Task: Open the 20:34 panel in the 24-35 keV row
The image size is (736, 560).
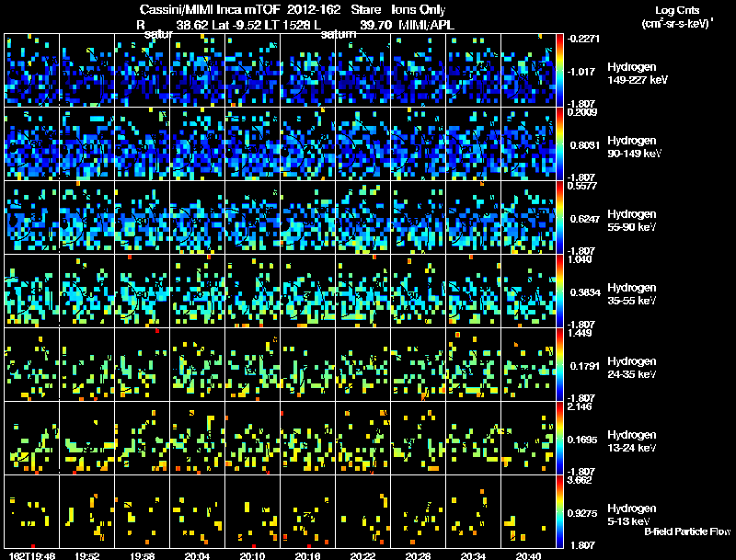Action: tap(473, 364)
